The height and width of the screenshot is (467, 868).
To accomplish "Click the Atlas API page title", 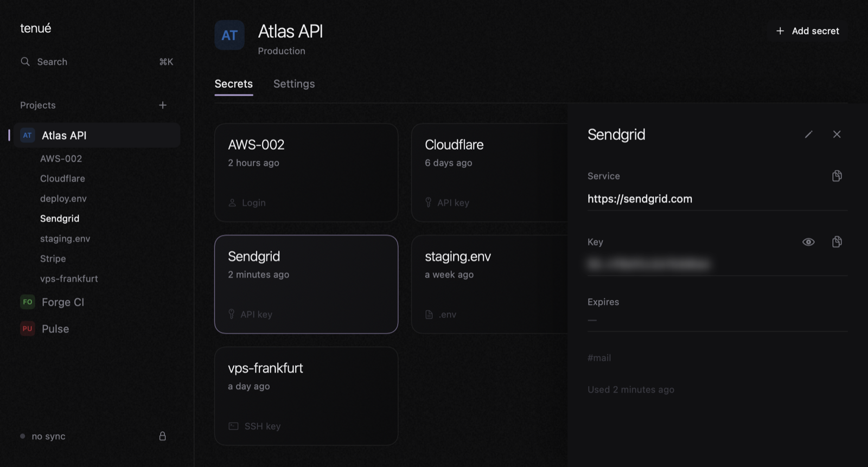I will (x=291, y=31).
